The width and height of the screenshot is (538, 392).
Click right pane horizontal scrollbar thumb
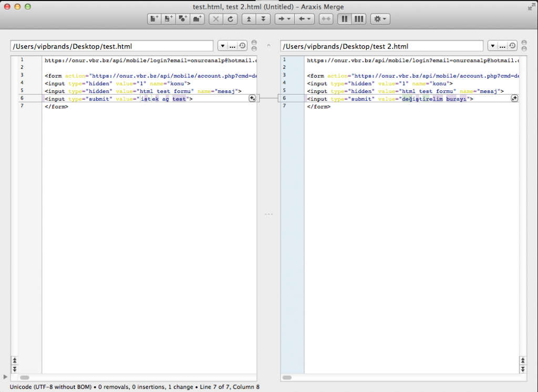pyautogui.click(x=287, y=378)
